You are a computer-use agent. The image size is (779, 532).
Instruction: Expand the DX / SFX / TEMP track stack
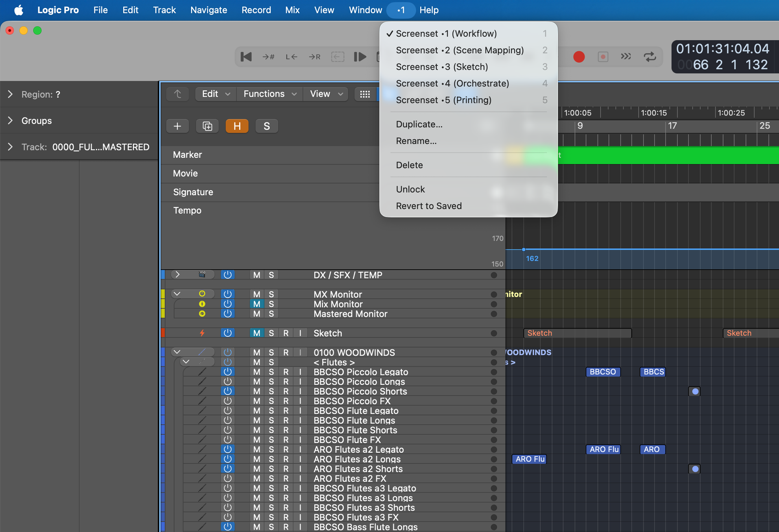177,275
